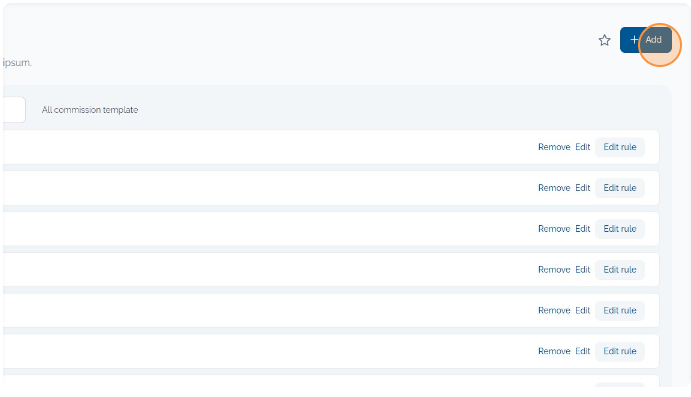
Task: Open Edit rule for the fourth row
Action: tap(620, 270)
